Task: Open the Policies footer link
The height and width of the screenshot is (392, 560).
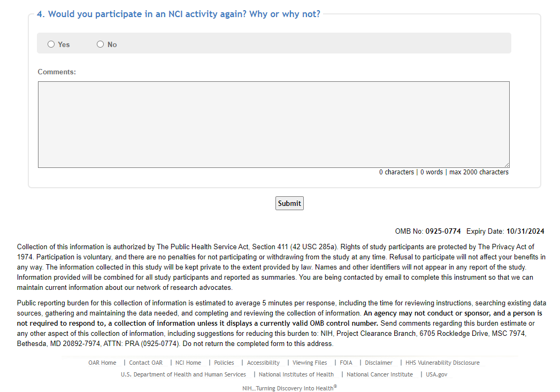Action: [224, 363]
